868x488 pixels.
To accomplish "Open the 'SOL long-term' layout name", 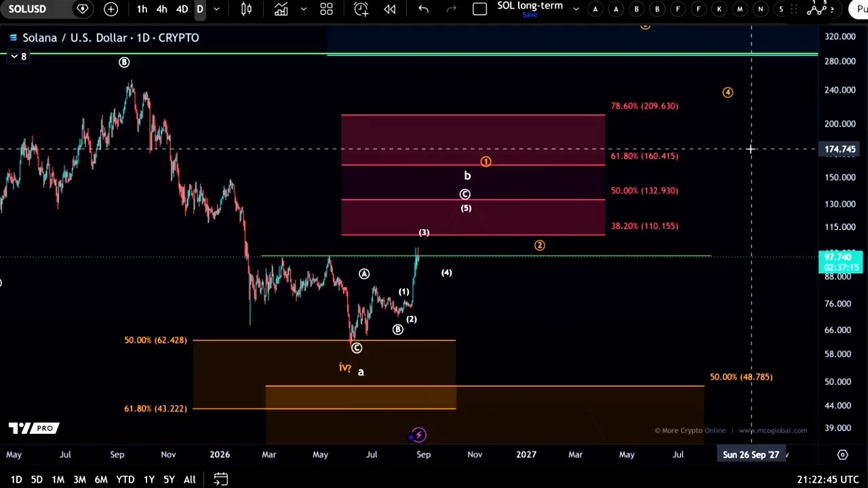I will [530, 5].
